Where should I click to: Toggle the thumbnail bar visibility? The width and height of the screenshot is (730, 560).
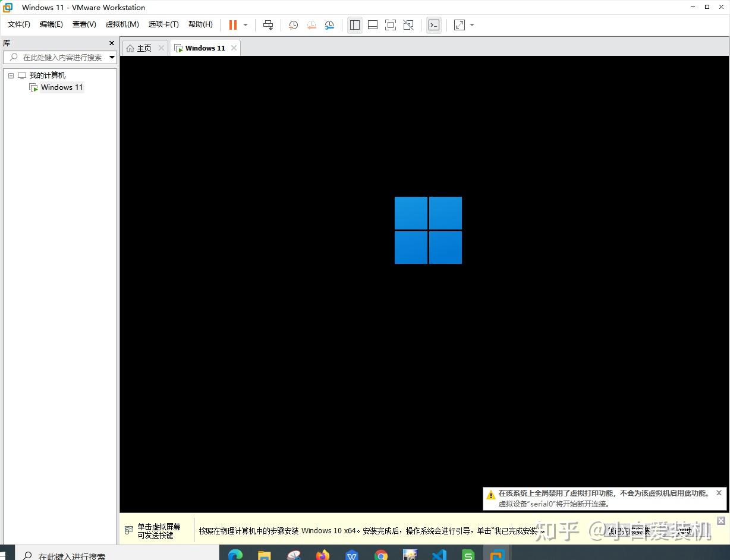click(372, 24)
